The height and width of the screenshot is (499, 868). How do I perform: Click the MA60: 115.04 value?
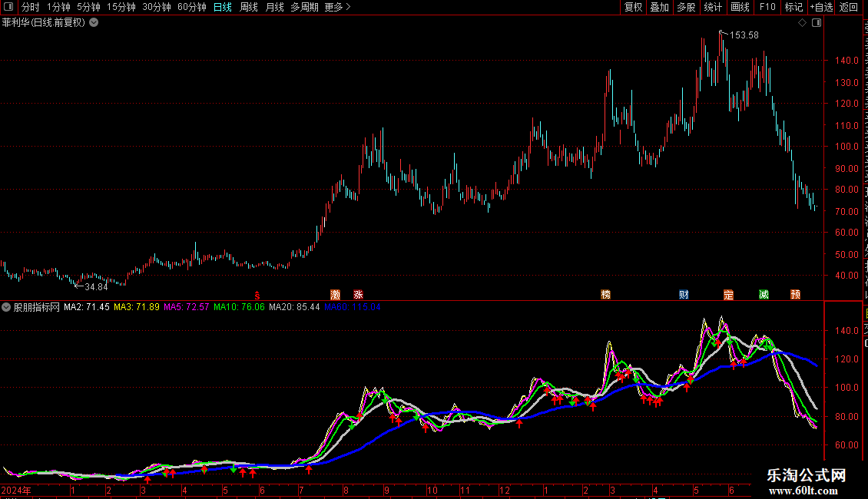353,307
